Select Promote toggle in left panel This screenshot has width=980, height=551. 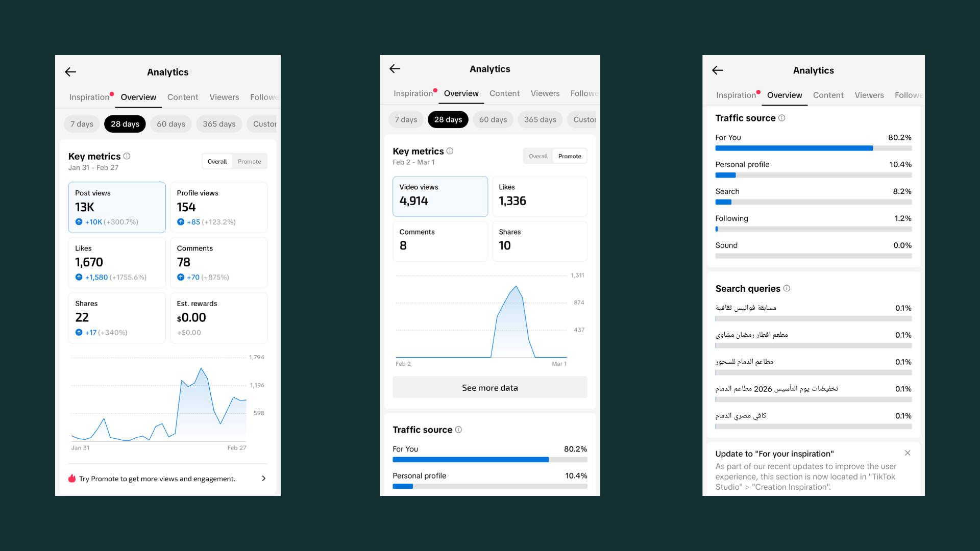pos(249,162)
